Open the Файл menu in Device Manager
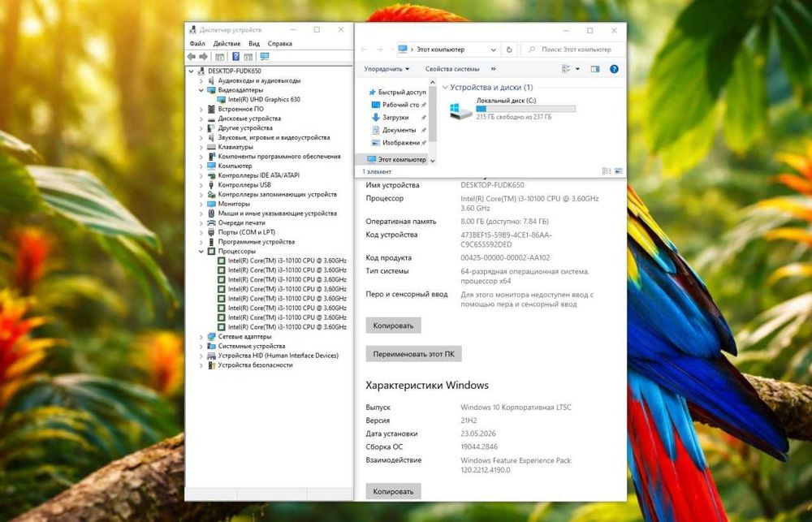 point(197,44)
